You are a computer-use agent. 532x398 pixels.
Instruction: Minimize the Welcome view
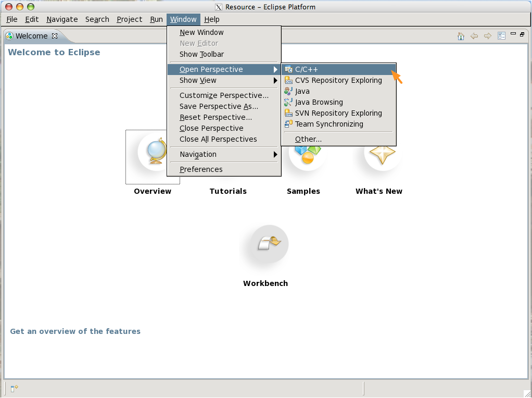tap(513, 34)
